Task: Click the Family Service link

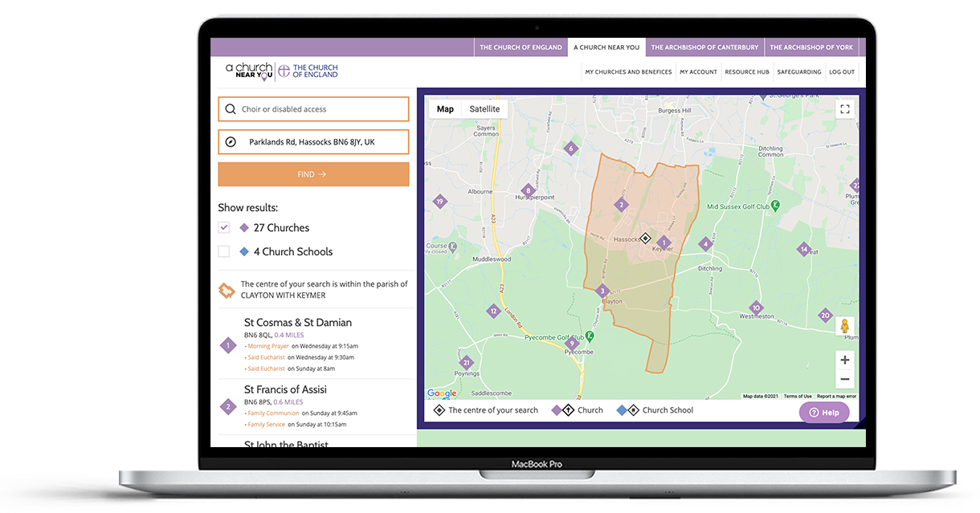Action: 266,424
